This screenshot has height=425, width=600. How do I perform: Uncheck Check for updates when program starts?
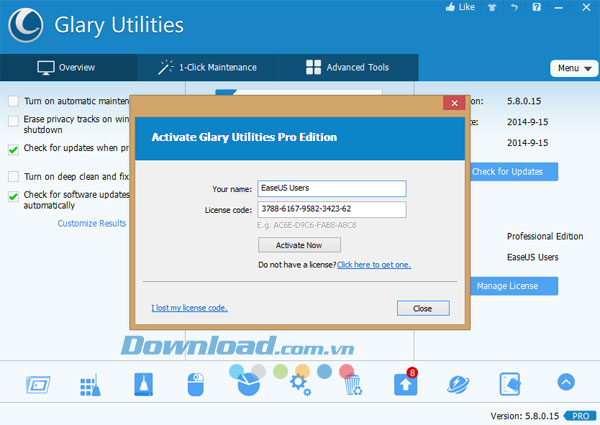pos(13,150)
